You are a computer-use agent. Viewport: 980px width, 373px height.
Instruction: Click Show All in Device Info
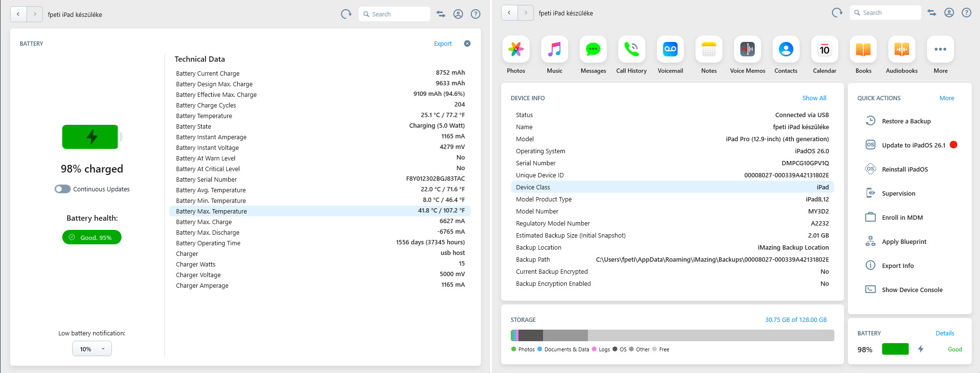814,98
